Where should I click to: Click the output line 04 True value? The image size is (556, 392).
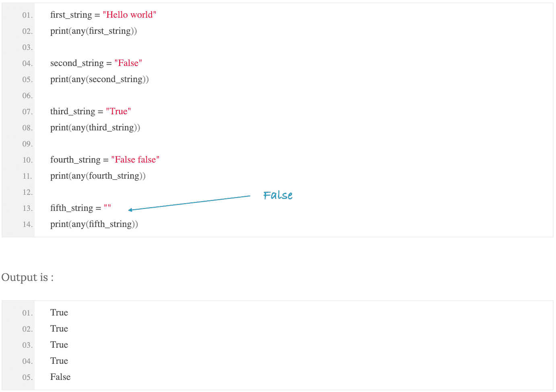59,361
